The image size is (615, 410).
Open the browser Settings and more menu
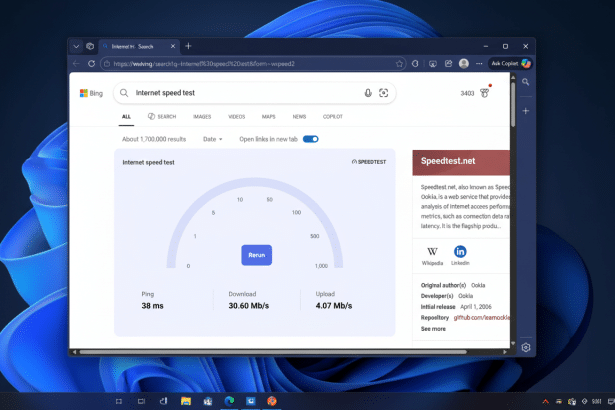pyautogui.click(x=479, y=64)
